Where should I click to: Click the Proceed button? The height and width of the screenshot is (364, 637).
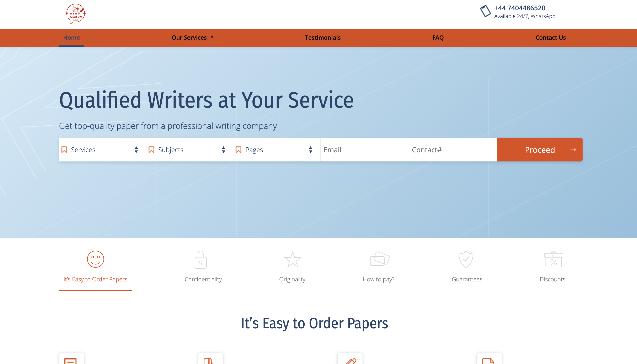(x=540, y=149)
